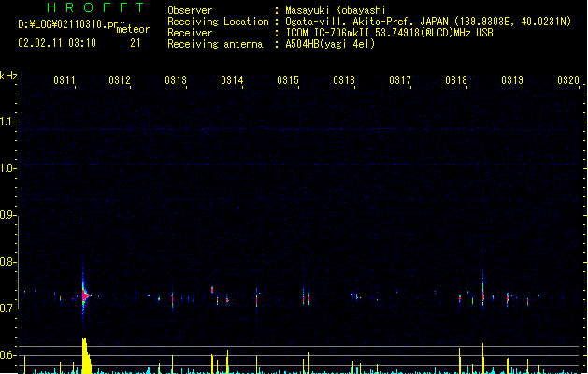The height and width of the screenshot is (374, 588).
Task: Click the 'meteor' label
Action: pyautogui.click(x=133, y=29)
